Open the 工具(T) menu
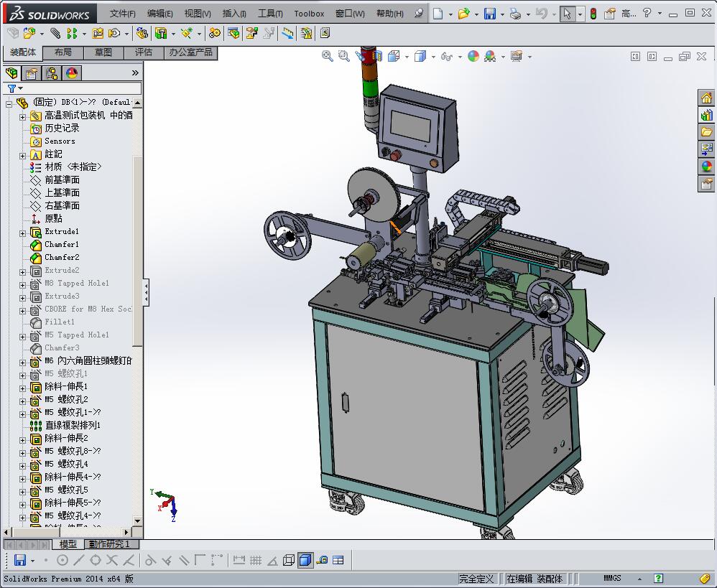This screenshot has height=588, width=717. [x=270, y=14]
